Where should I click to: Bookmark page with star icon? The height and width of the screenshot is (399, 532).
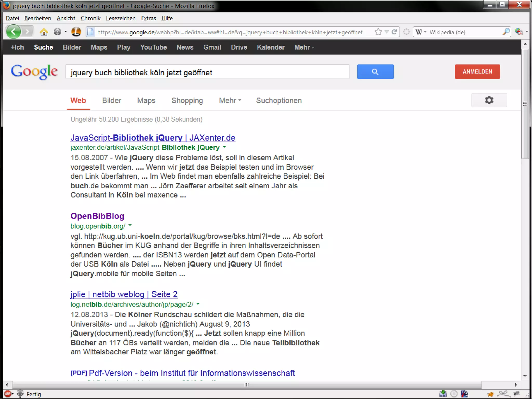pos(378,32)
